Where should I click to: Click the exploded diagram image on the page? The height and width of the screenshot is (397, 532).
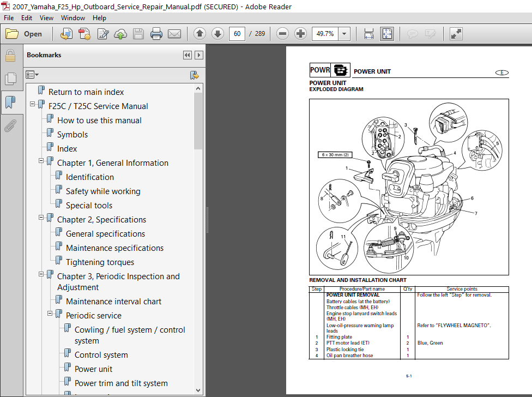point(409,187)
